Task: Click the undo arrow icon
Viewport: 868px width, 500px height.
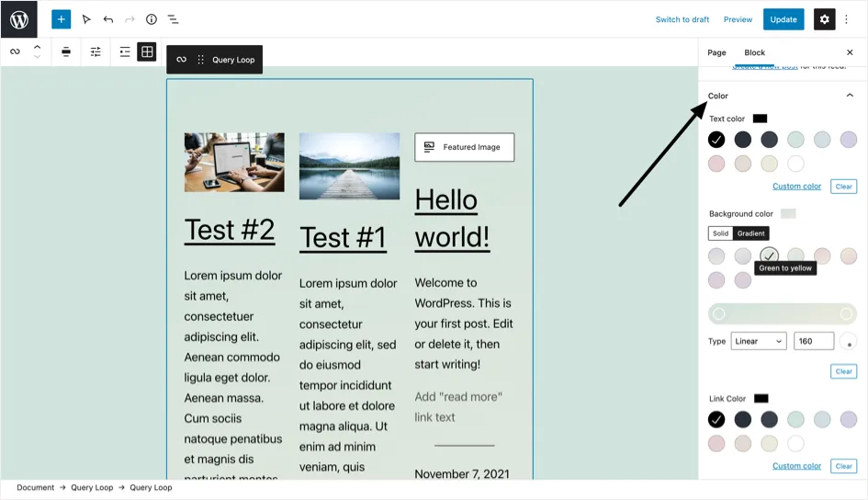Action: pos(108,19)
